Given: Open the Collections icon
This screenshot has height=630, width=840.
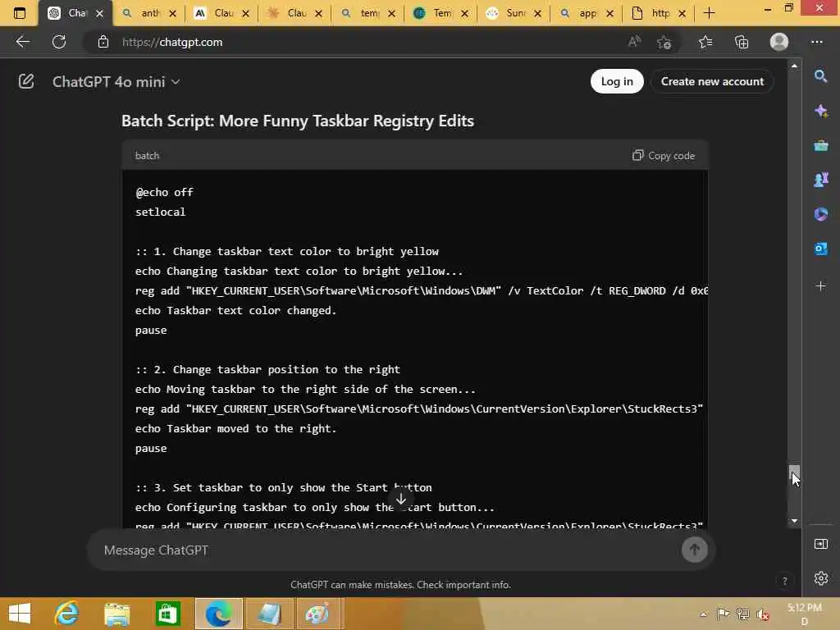Looking at the screenshot, I should click(x=742, y=42).
